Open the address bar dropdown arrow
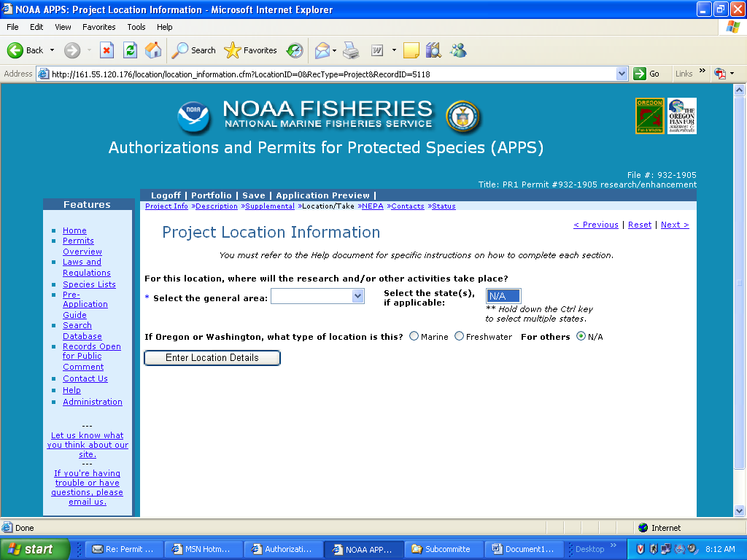The height and width of the screenshot is (560, 747). (x=622, y=74)
